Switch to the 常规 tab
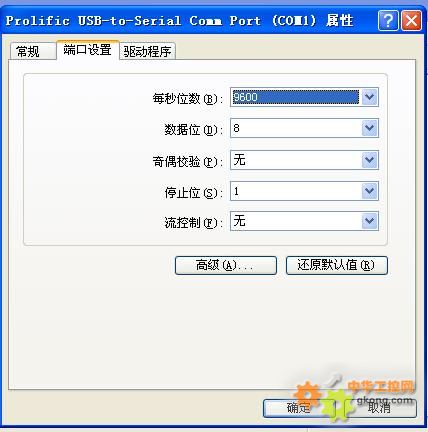 click(32, 51)
